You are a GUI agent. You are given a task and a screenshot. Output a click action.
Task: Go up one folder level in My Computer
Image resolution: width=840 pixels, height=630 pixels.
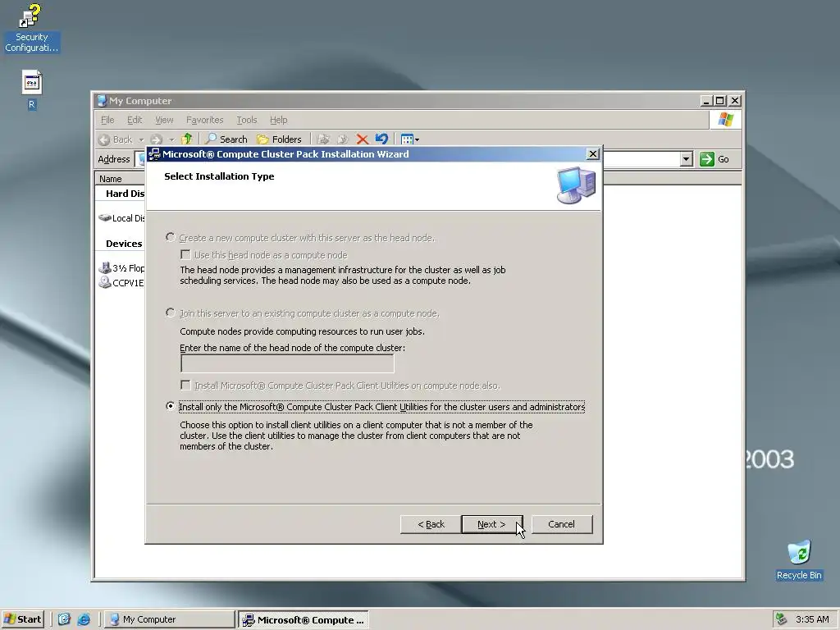click(x=186, y=139)
